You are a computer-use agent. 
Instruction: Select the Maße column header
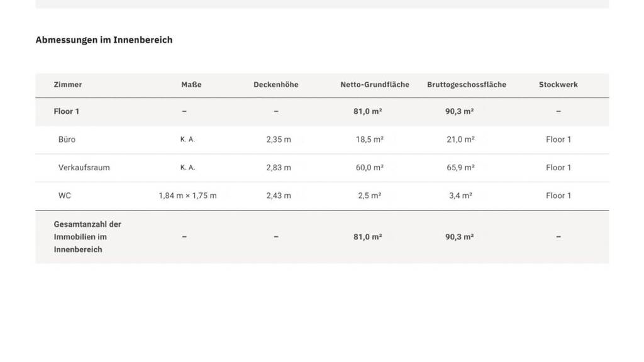pyautogui.click(x=191, y=84)
